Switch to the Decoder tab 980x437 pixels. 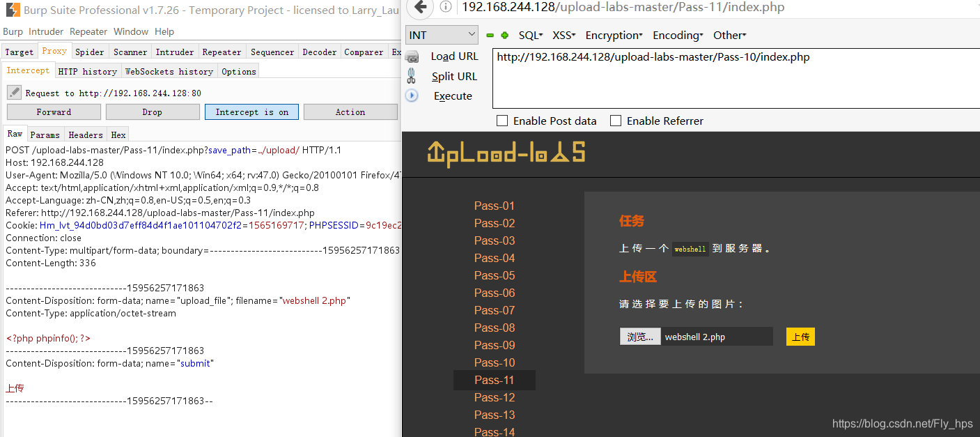pos(319,52)
